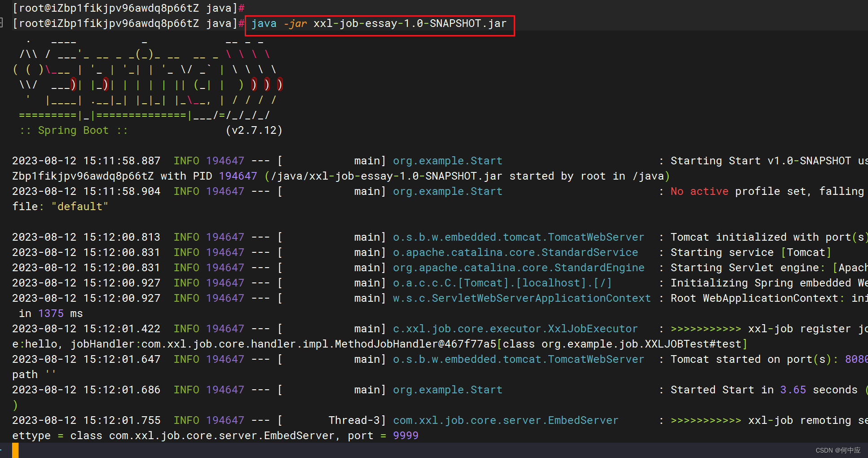This screenshot has width=868, height=458.
Task: Click the timestamp 2023-08-12 15:11:58.887
Action: pyautogui.click(x=86, y=161)
